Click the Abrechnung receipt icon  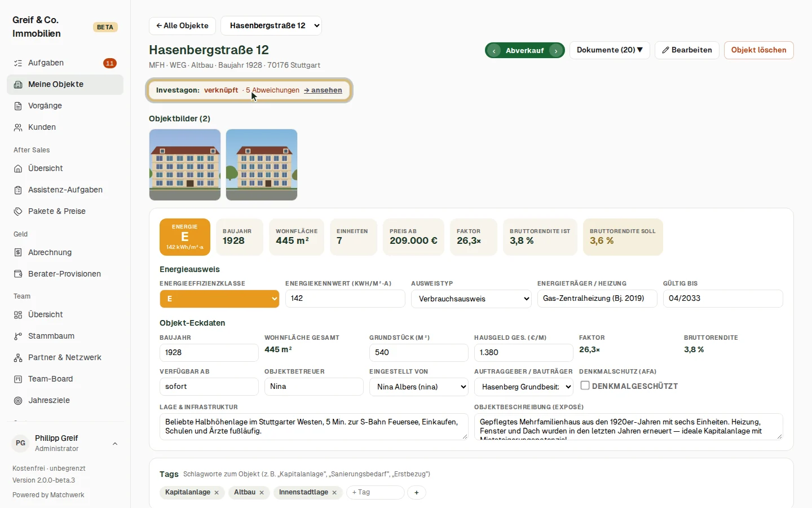point(18,253)
